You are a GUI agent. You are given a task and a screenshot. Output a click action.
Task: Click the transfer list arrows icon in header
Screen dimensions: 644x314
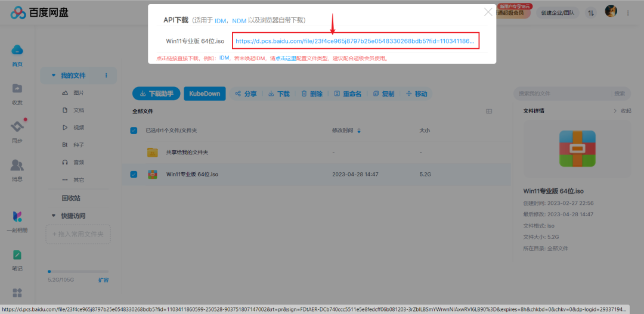pos(590,12)
